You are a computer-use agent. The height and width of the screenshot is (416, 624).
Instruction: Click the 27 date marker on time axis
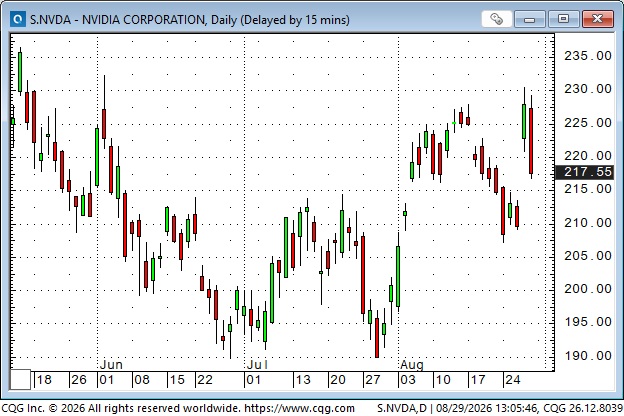tap(373, 380)
